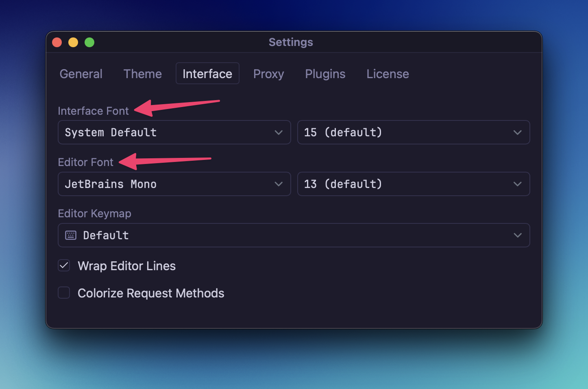Screen dimensions: 588x389
Task: Click the chevron on Interface Font dropdown
Action: (x=279, y=132)
